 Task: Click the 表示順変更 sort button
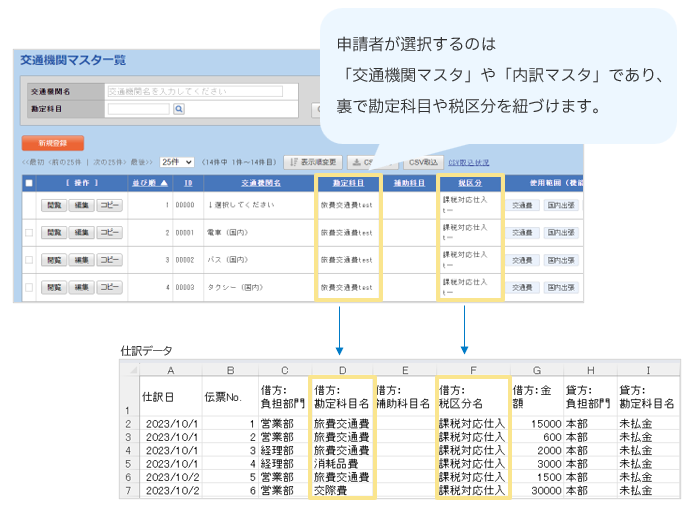click(x=313, y=161)
